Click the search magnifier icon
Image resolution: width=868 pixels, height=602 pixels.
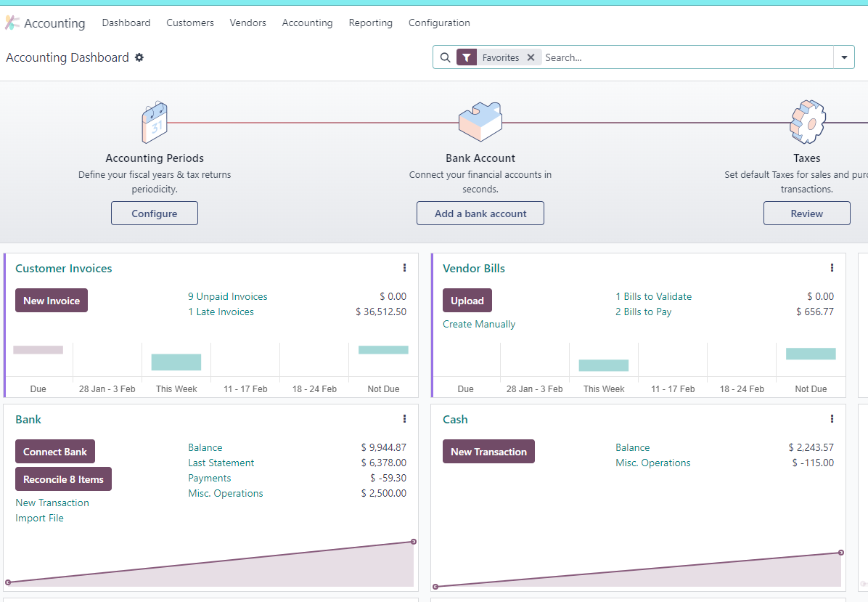tap(445, 57)
